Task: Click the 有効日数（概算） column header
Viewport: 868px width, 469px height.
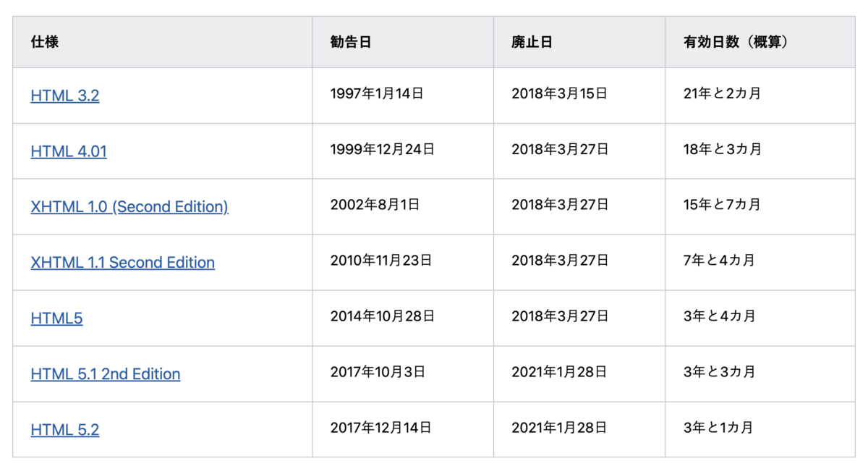Action: click(x=736, y=42)
